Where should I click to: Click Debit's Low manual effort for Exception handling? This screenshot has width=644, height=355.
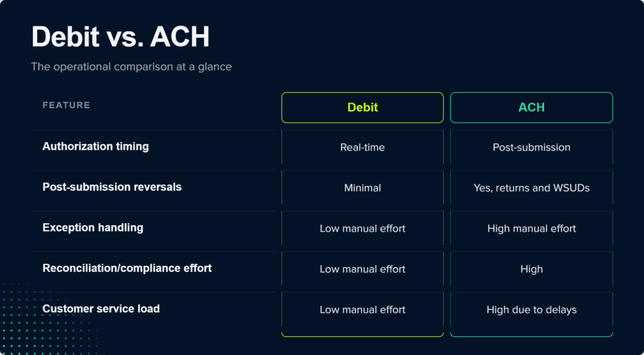pyautogui.click(x=362, y=228)
